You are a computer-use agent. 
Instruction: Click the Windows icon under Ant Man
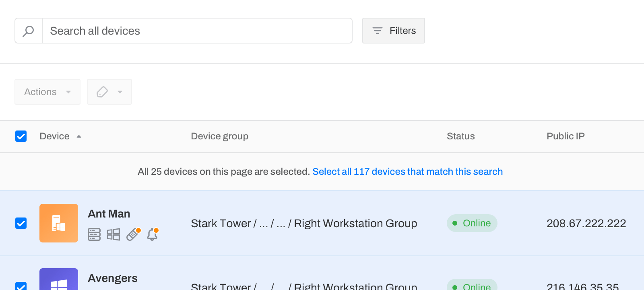point(114,234)
